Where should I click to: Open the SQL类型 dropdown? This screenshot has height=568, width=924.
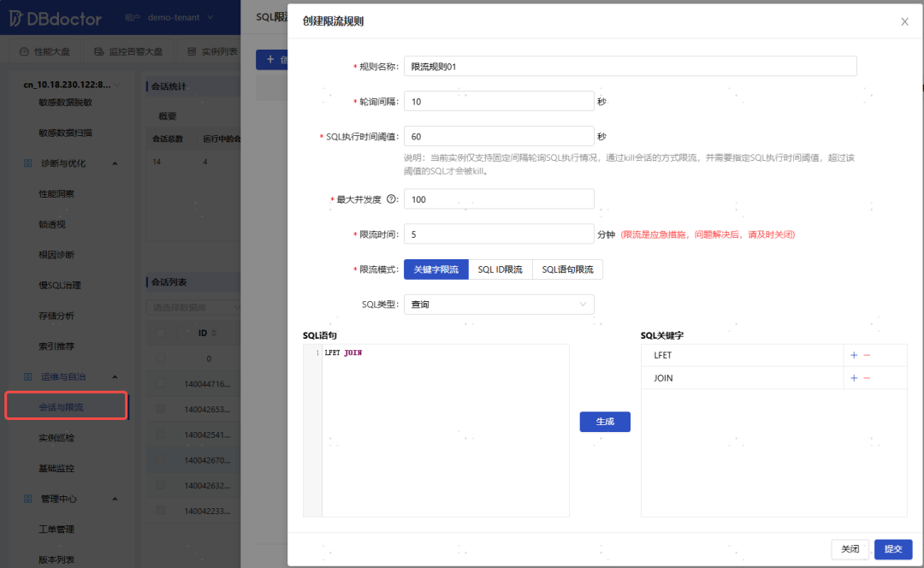pos(499,305)
